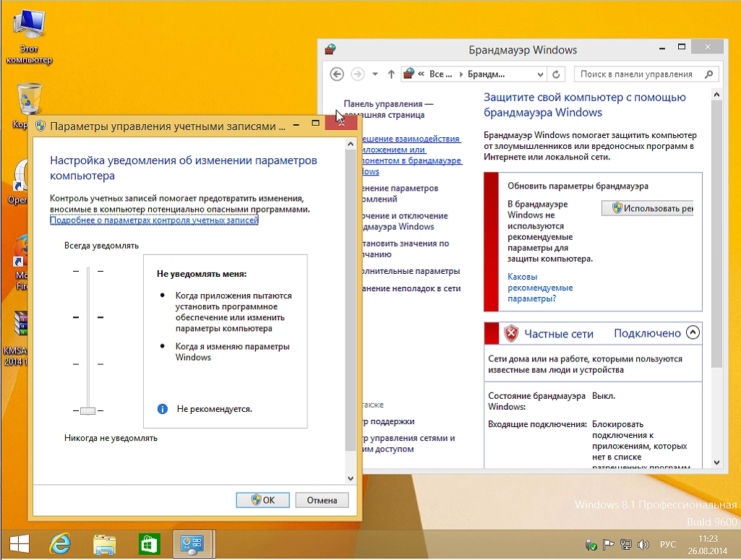741x560 pixels.
Task: Go forward in the Firewall window
Action: [358, 74]
